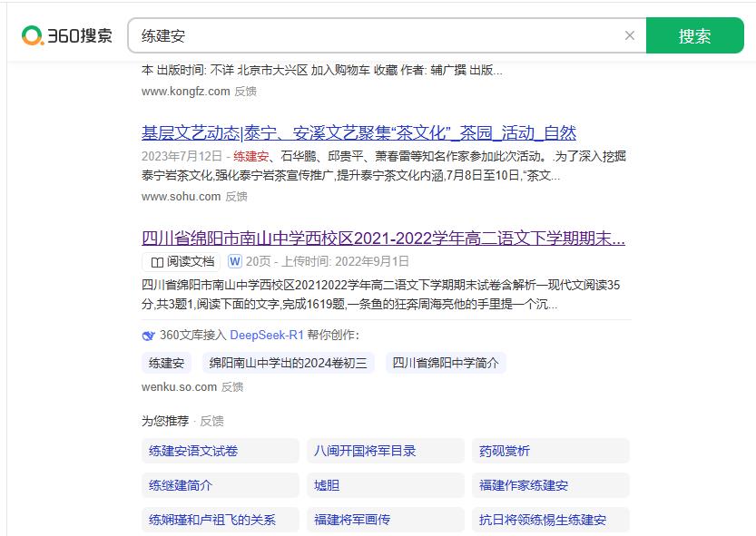Open recommendation 福建将军画传
The width and height of the screenshot is (756, 536).
point(385,520)
